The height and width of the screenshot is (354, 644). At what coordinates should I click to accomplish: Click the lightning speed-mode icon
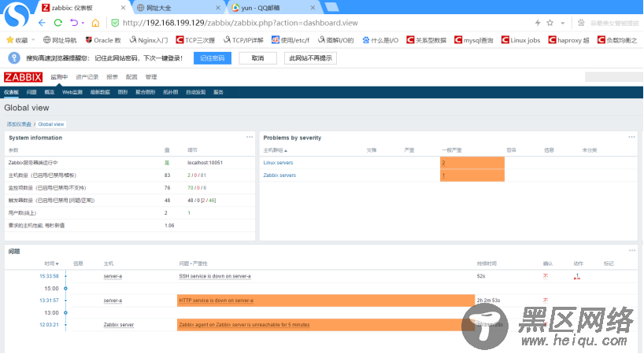click(538, 23)
